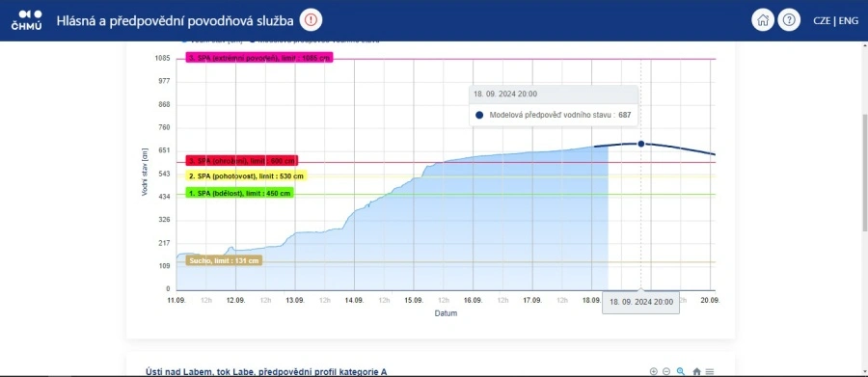The image size is (868, 377).
Task: Switch language to CZE
Action: 822,21
